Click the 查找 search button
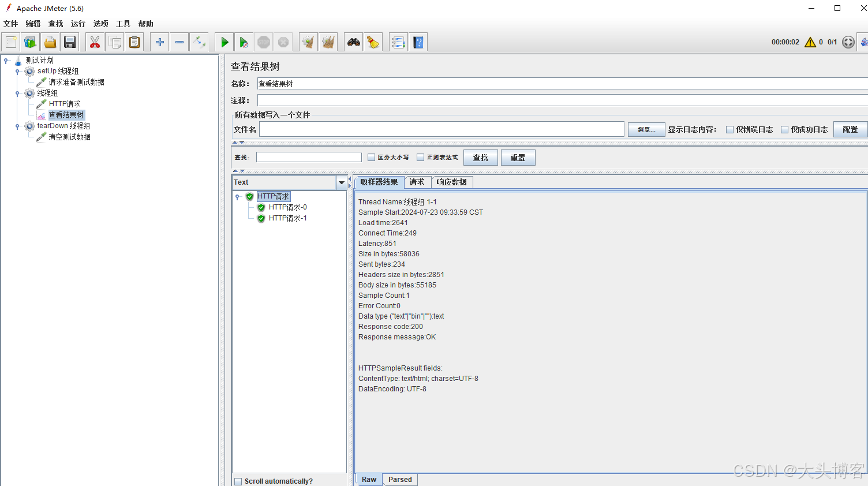The width and height of the screenshot is (868, 486). (481, 158)
